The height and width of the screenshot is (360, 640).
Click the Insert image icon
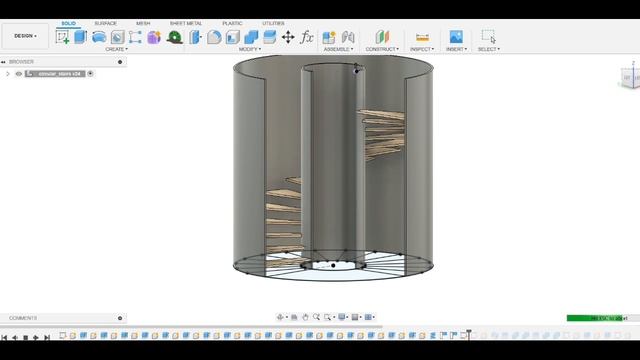pyautogui.click(x=456, y=37)
